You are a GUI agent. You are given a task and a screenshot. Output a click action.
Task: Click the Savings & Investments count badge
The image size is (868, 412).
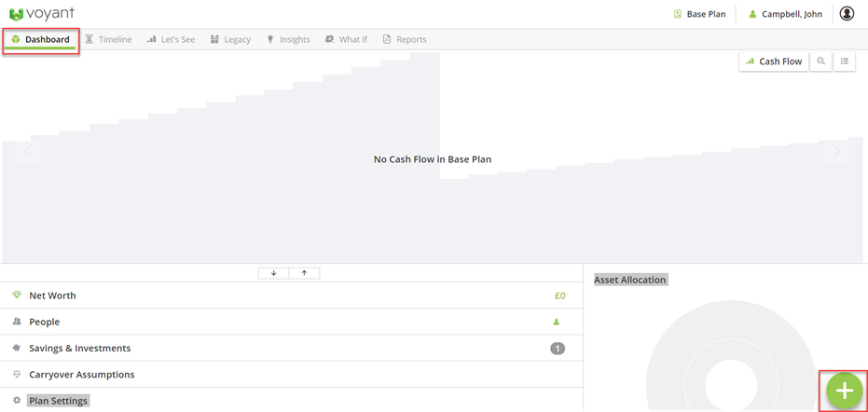(x=558, y=349)
